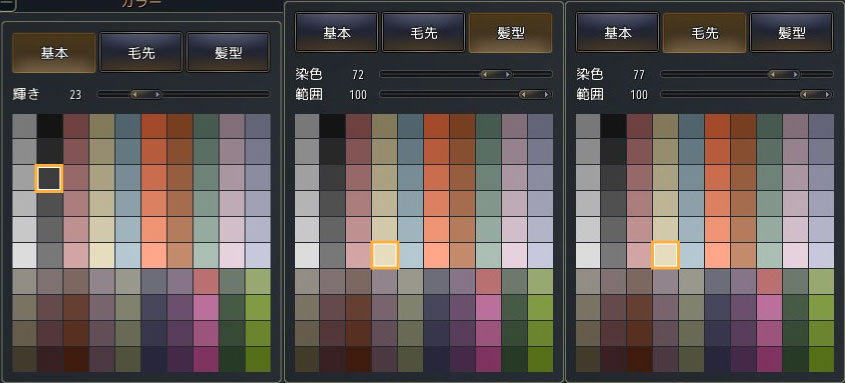This screenshot has width=845, height=383.
Task: Click active 毛先 tab in 染色 77 panel
Action: [704, 32]
